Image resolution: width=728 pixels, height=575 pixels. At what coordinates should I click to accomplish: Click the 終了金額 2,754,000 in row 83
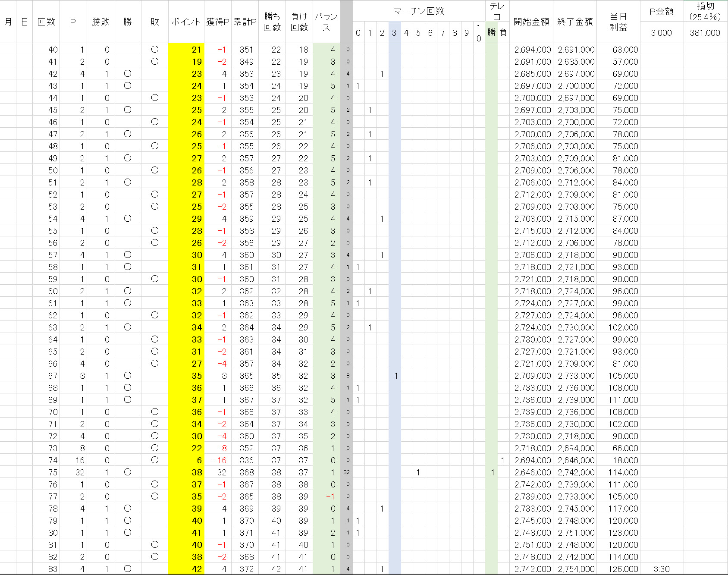tap(575, 569)
